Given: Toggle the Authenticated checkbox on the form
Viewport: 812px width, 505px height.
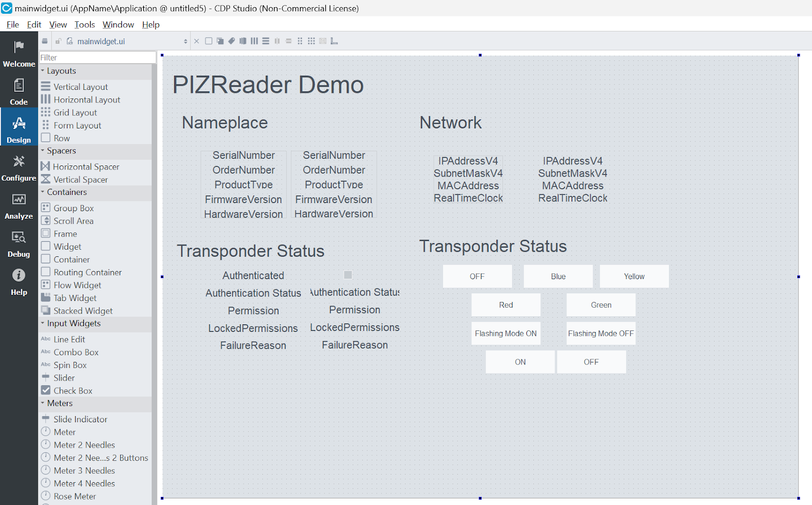Looking at the screenshot, I should (x=348, y=275).
